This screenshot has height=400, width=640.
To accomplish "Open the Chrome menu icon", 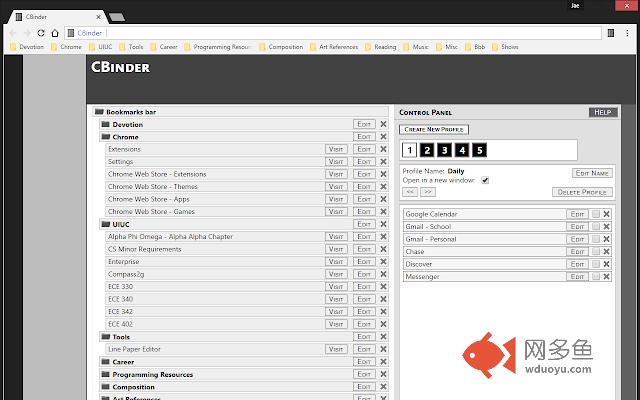I will coord(628,33).
